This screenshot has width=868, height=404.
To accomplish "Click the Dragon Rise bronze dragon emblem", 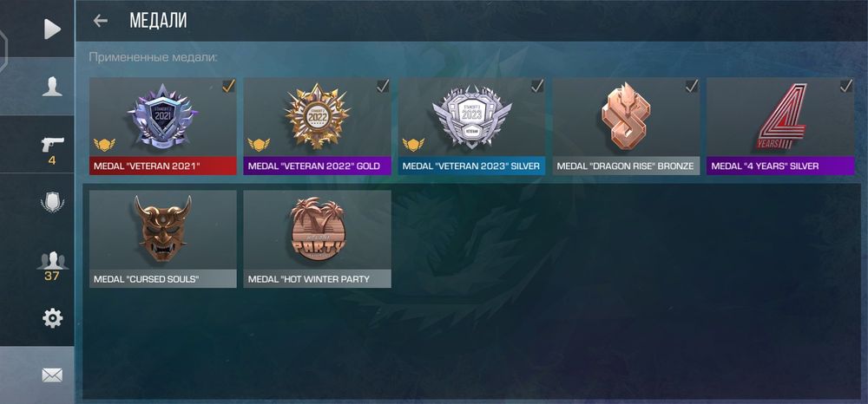I will 626,116.
